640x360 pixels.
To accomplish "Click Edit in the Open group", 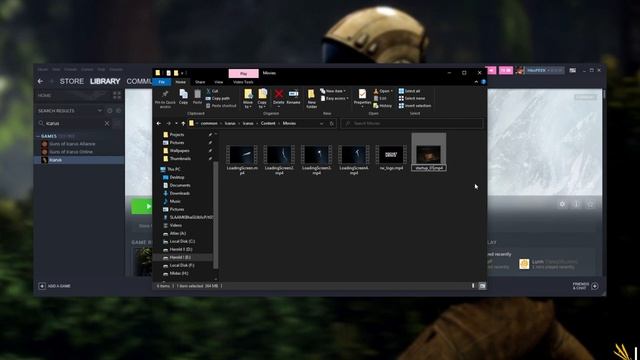I will pos(380,98).
